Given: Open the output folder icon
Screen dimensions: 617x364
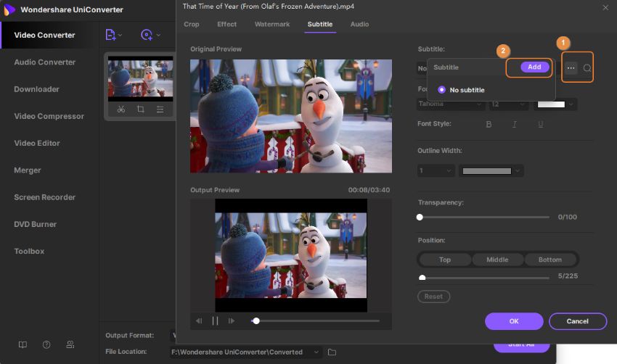Looking at the screenshot, I should 332,352.
